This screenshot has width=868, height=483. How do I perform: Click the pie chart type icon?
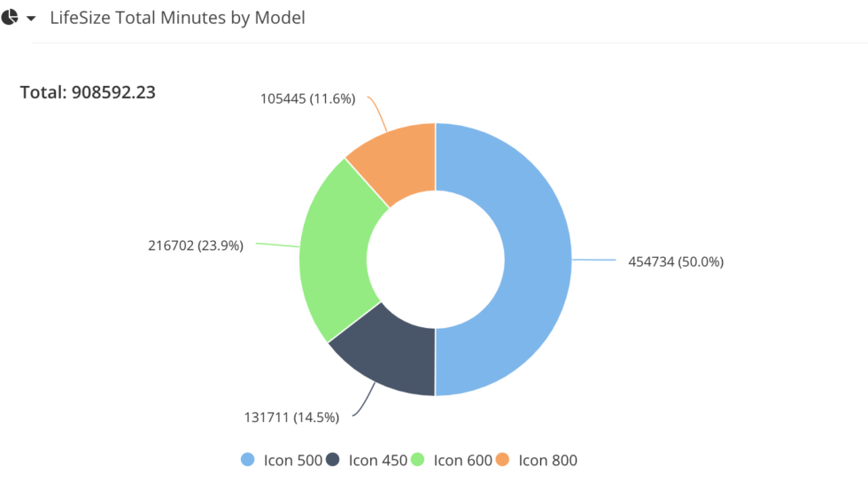coord(10,18)
